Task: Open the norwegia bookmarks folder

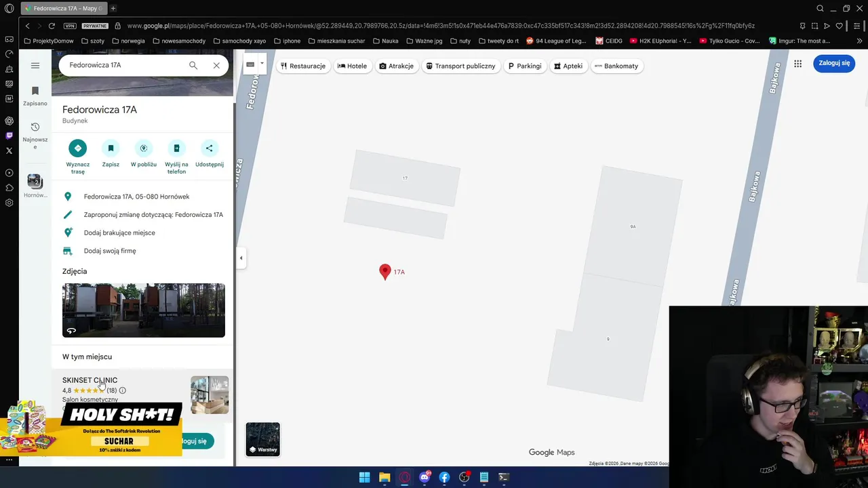Action: (x=128, y=41)
